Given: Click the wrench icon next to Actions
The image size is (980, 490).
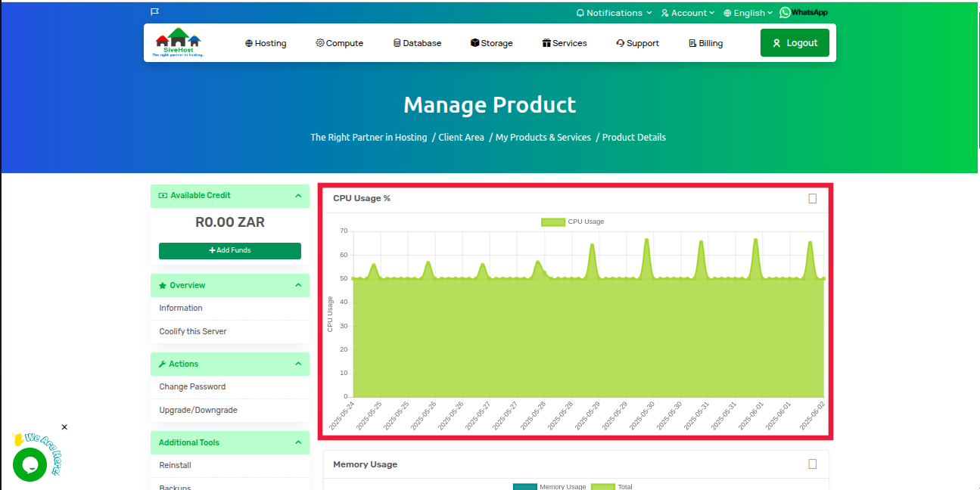Looking at the screenshot, I should point(163,364).
